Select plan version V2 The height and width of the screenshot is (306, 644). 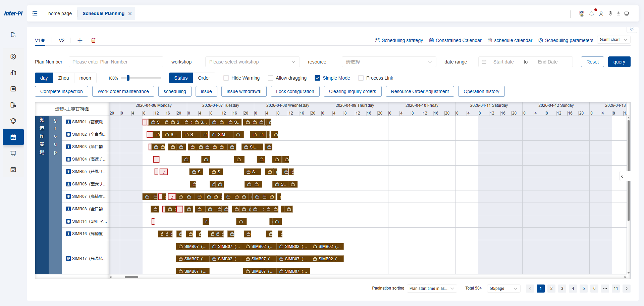pyautogui.click(x=61, y=40)
